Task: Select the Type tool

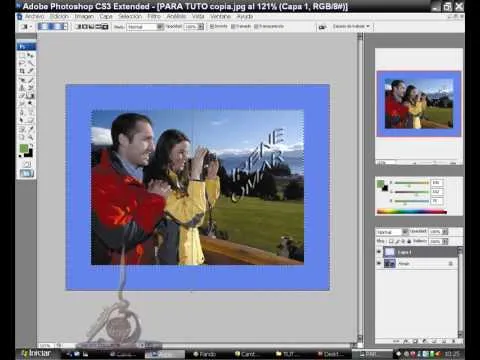Action: click(31, 112)
